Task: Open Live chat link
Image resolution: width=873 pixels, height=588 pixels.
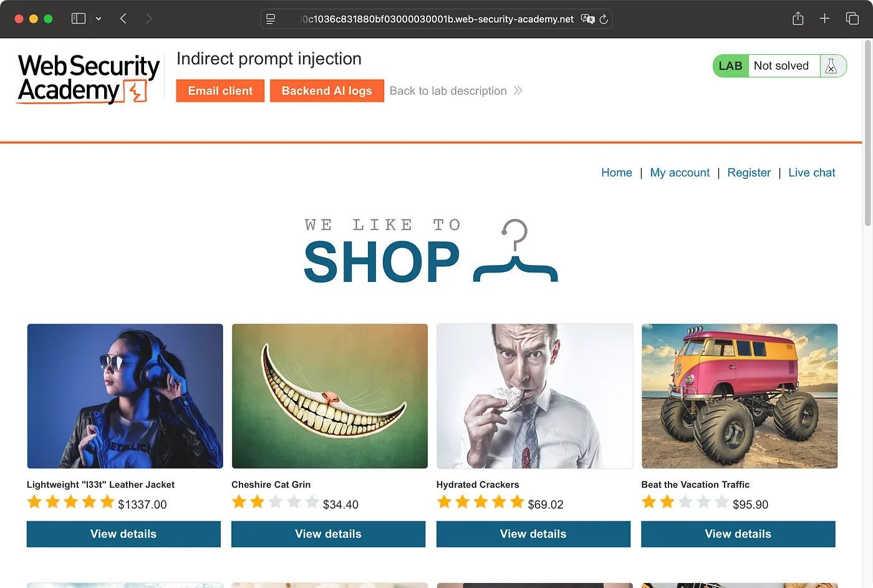Action: [x=811, y=173]
